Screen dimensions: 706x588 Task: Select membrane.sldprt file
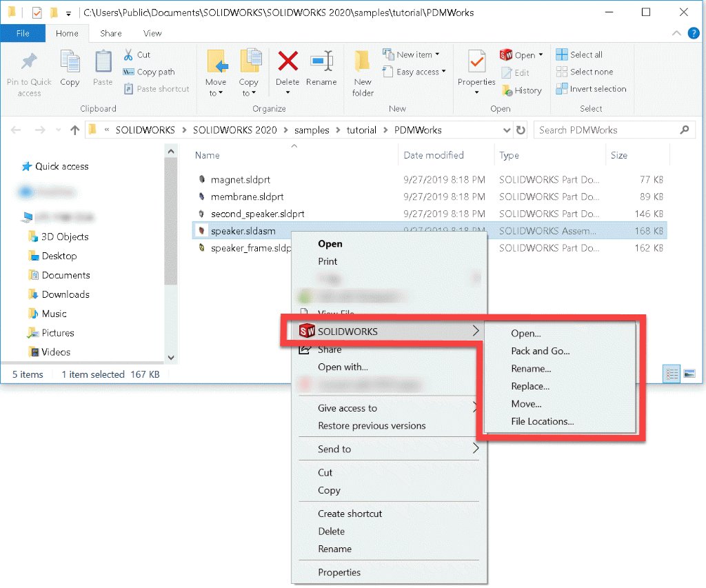(248, 196)
